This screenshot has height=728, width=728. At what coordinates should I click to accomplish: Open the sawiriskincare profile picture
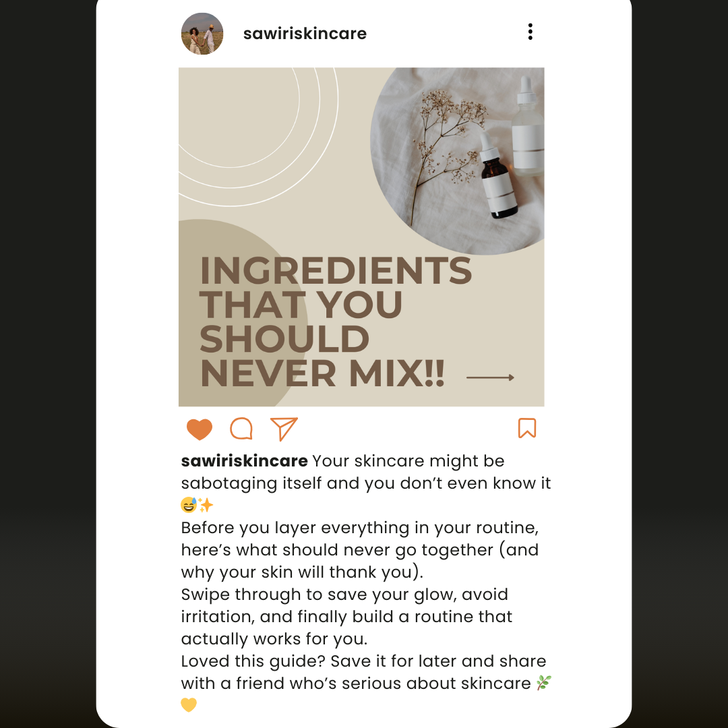click(202, 34)
